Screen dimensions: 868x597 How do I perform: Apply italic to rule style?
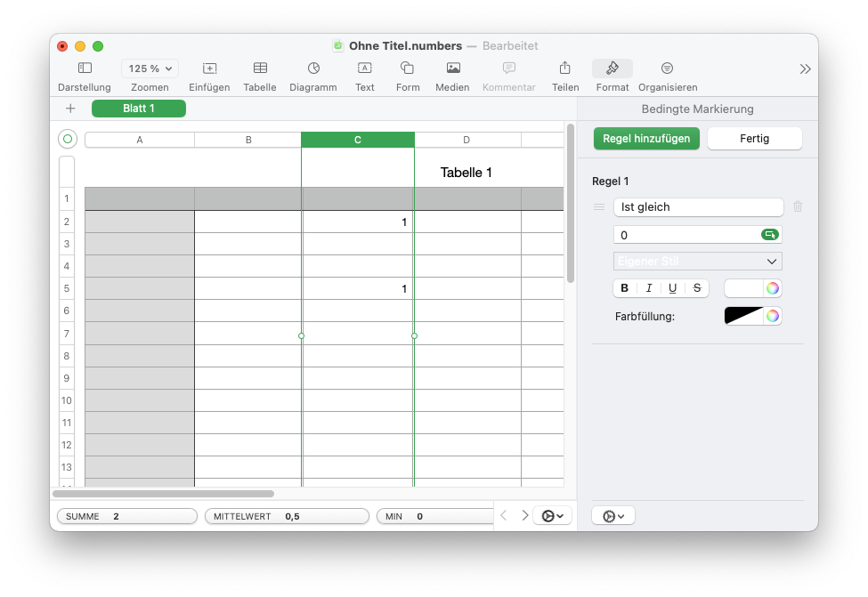click(x=649, y=287)
